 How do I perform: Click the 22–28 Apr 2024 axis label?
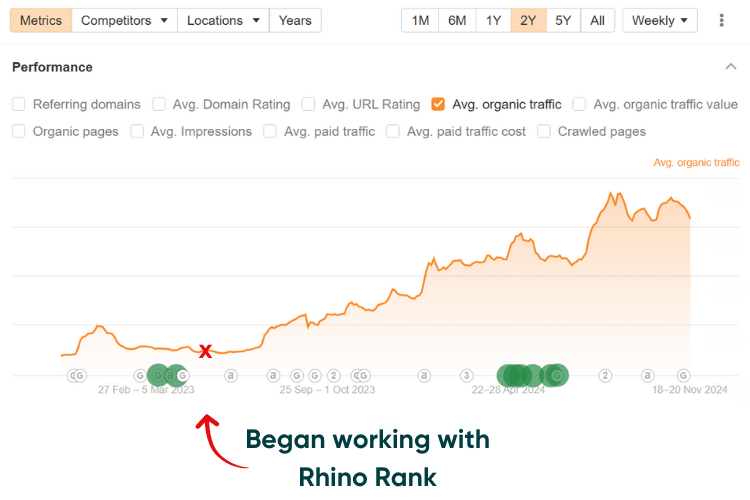(x=508, y=389)
